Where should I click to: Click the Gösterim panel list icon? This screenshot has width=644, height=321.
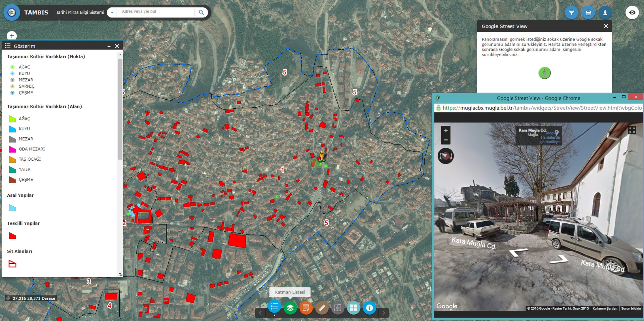[8, 46]
